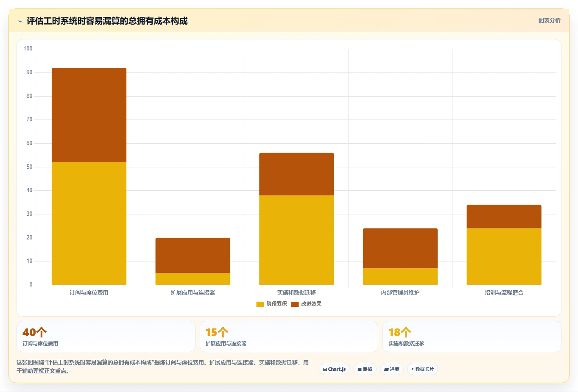
Task: Click the yellow bar segment for 培训与流程磨合
Action: [504, 256]
